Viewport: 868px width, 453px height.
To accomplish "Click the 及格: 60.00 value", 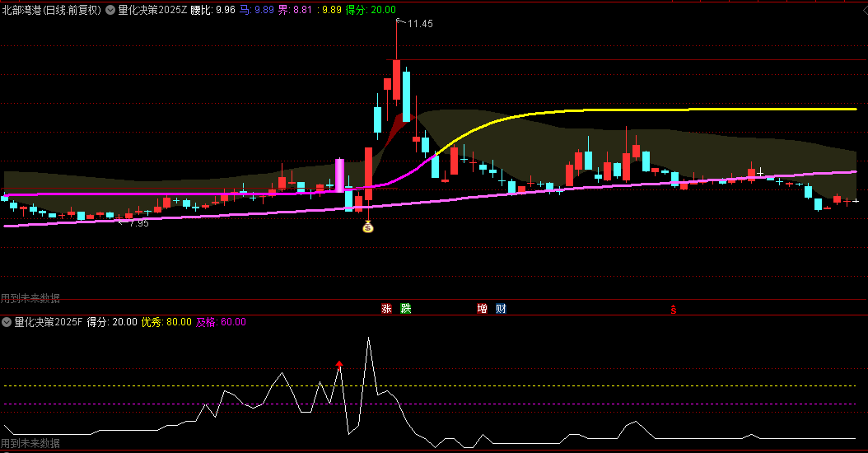I will [221, 322].
